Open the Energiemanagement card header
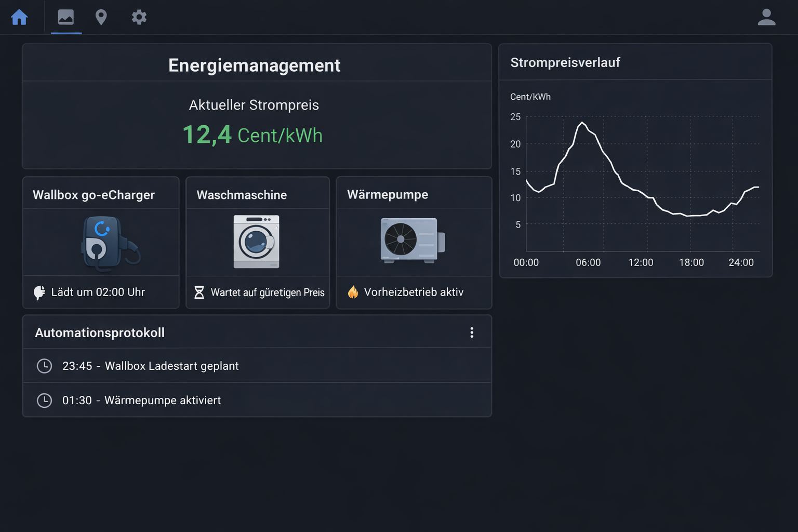Image resolution: width=798 pixels, height=532 pixels. pos(254,64)
